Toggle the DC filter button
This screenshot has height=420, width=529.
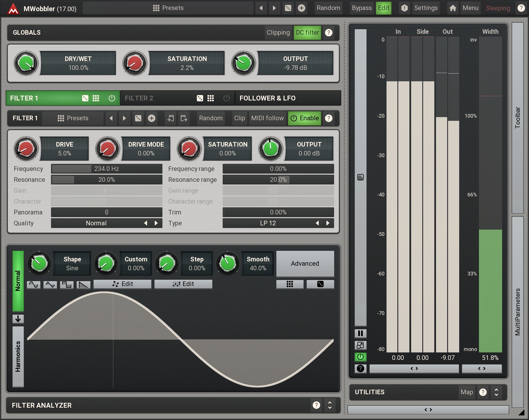307,33
